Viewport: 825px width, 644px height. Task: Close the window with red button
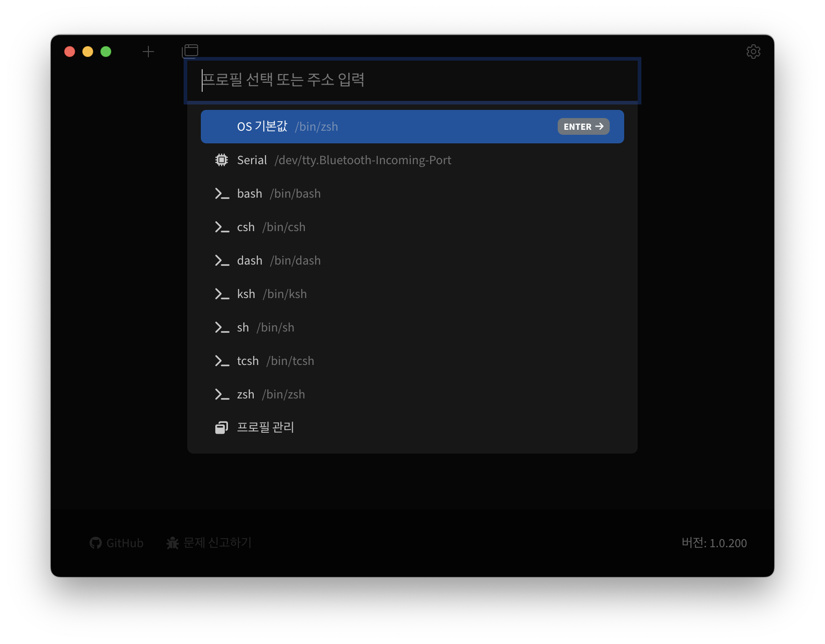pos(70,52)
